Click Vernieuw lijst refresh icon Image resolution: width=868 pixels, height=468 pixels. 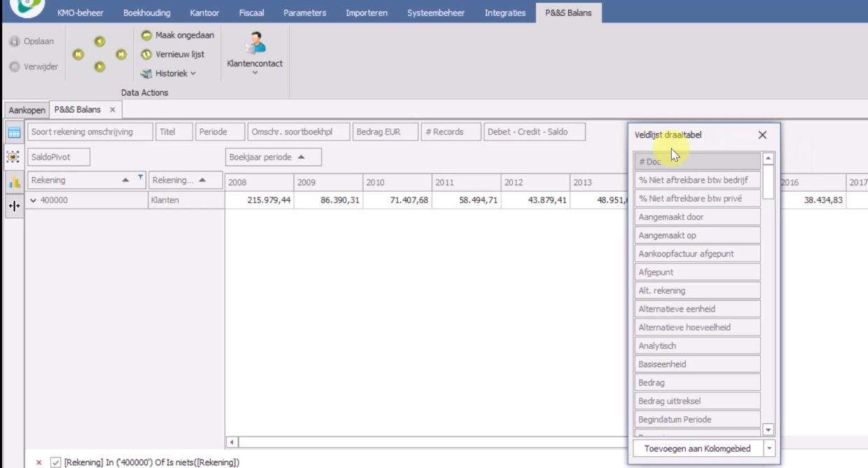[146, 54]
